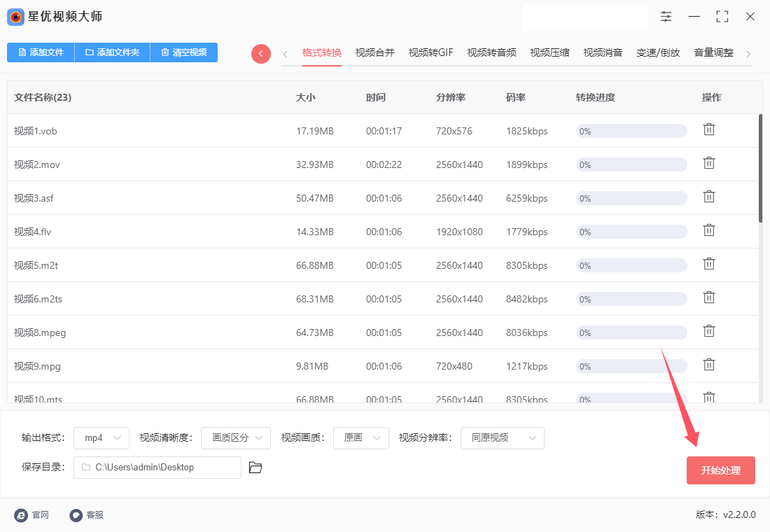Delete 视频6.m2ts via trash icon
The image size is (770, 532).
(x=708, y=297)
